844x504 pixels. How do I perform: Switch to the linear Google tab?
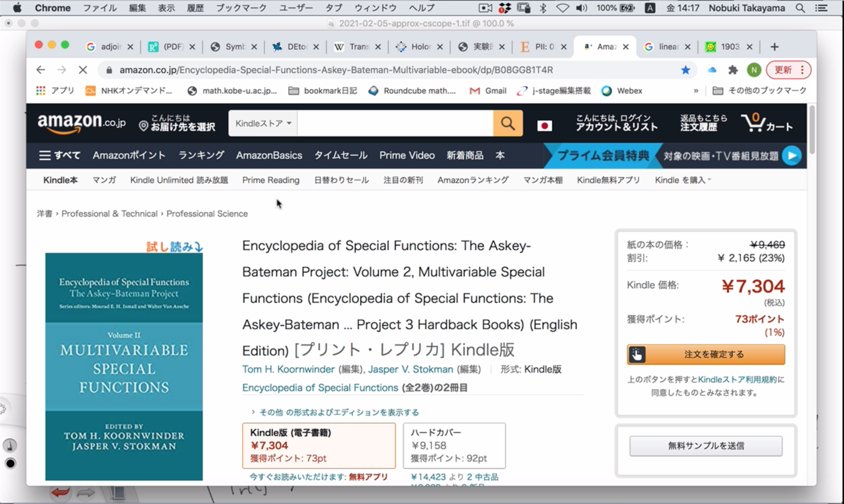[667, 47]
